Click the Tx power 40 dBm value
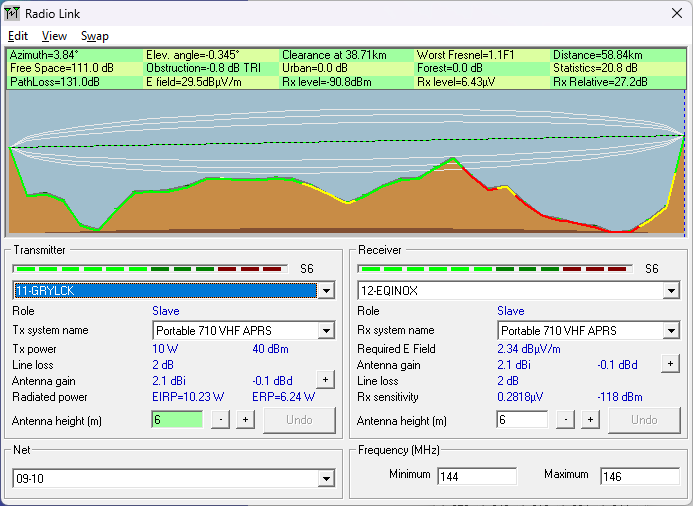 (270, 349)
